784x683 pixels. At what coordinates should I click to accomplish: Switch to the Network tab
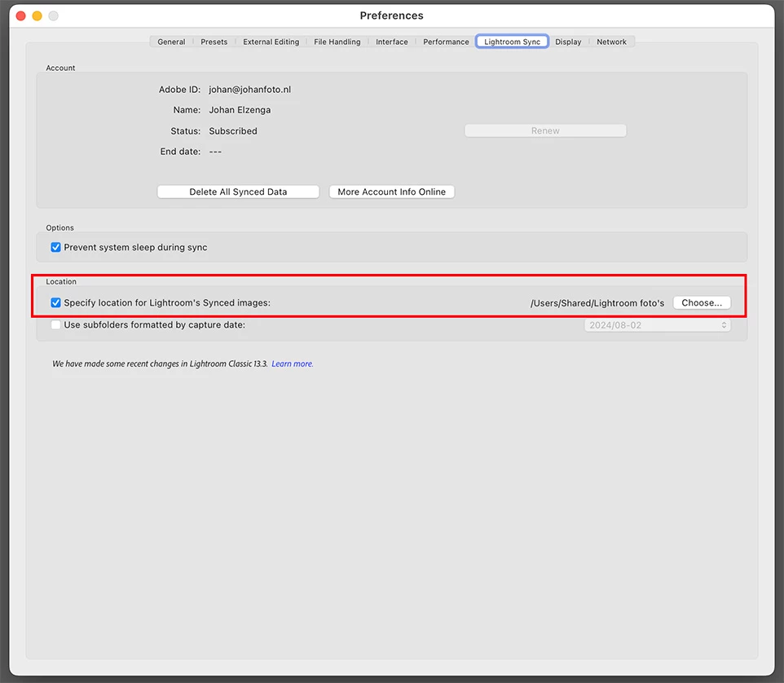[x=611, y=42]
